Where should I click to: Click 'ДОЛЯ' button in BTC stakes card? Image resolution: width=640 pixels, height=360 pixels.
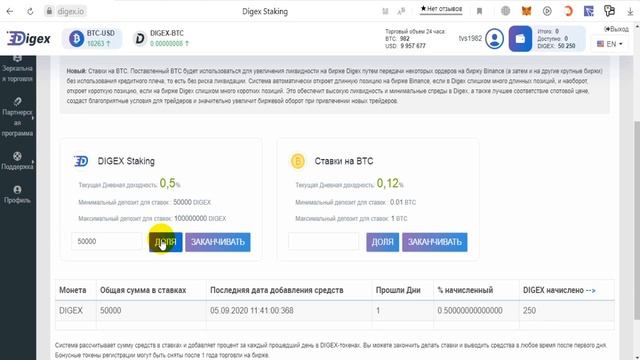click(382, 242)
